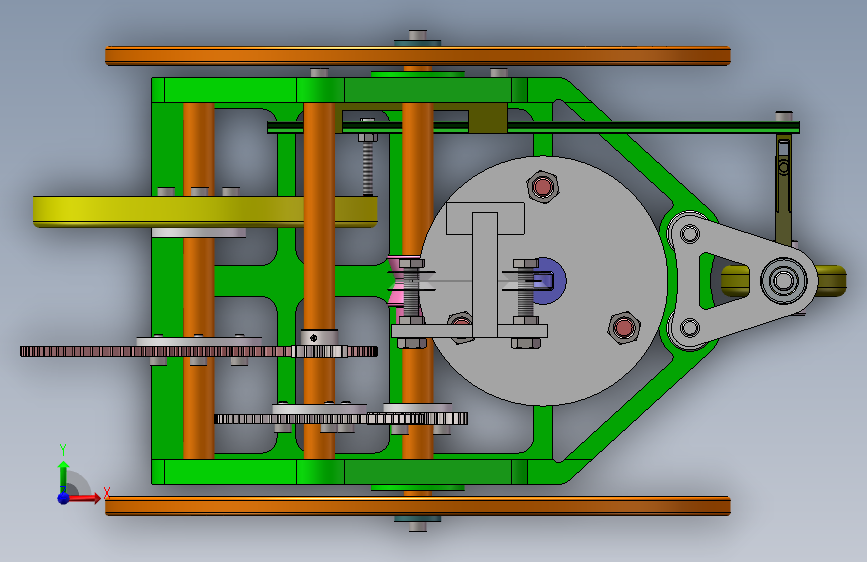Image resolution: width=867 pixels, height=562 pixels.
Task: Select the upper orange side rail
Action: 417,56
